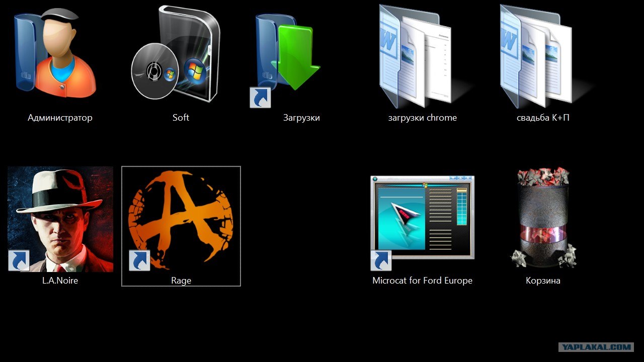Select the Soft software box icon
Viewport: 644px width, 362px height.
coord(176,54)
